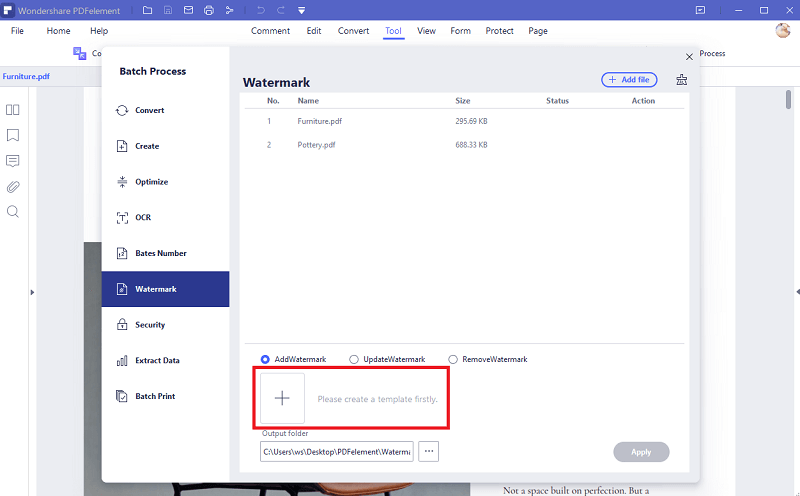800x496 pixels.
Task: Switch to the Protect tab
Action: (x=499, y=31)
